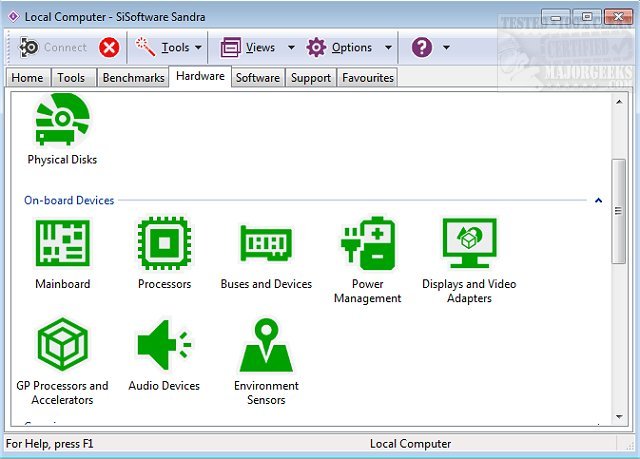Open Displays and Video Adapters icon
This screenshot has height=459, width=640.
pos(469,243)
